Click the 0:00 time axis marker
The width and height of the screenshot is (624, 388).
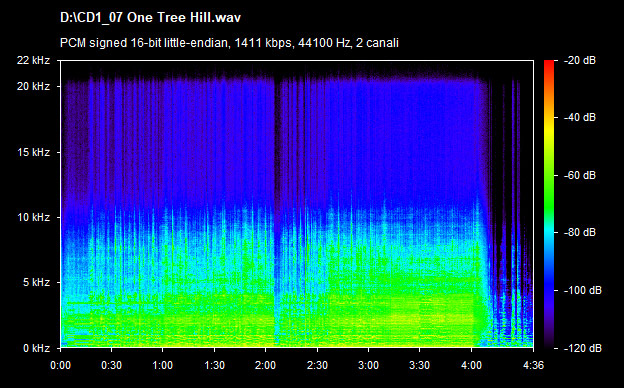[60, 365]
